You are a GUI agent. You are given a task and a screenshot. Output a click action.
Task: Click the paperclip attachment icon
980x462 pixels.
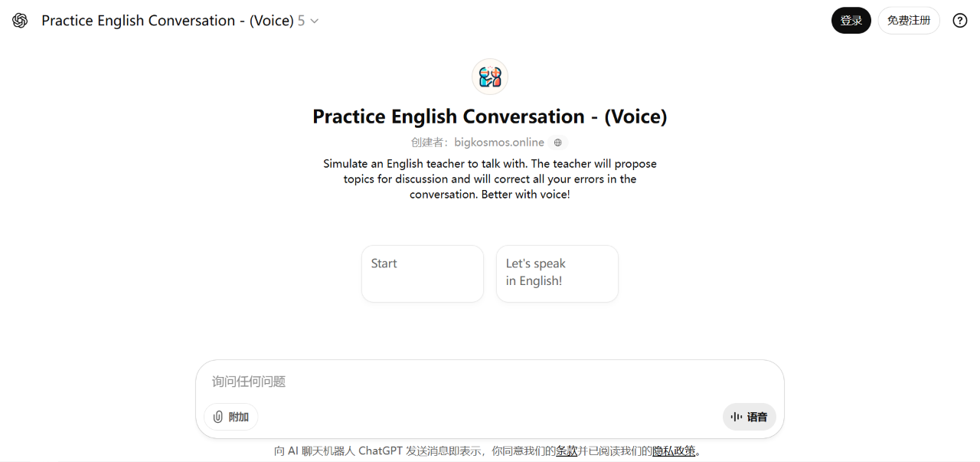[217, 416]
